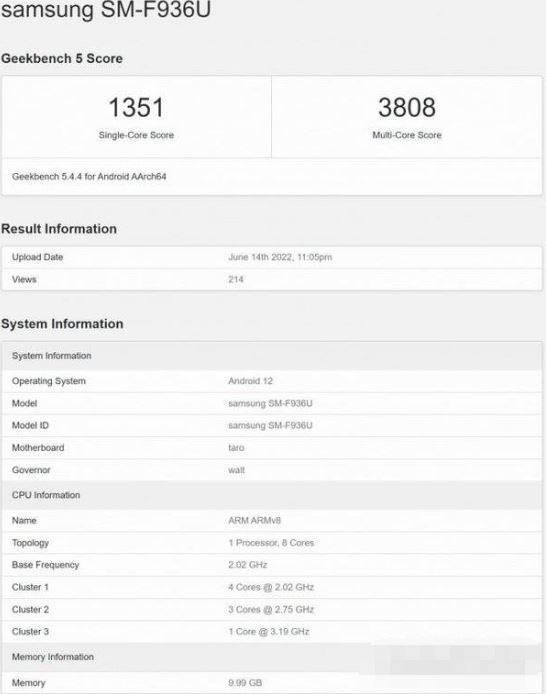The image size is (546, 694).
Task: Click the Topology value 1 Processor, 8 Cores
Action: pos(271,543)
